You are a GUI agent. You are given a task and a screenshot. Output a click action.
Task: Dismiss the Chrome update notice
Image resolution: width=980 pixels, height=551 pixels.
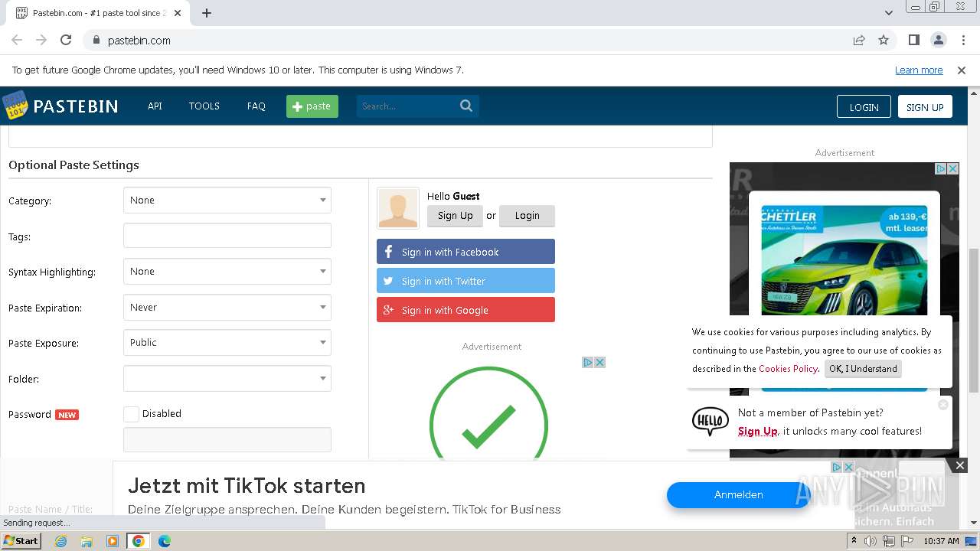962,70
